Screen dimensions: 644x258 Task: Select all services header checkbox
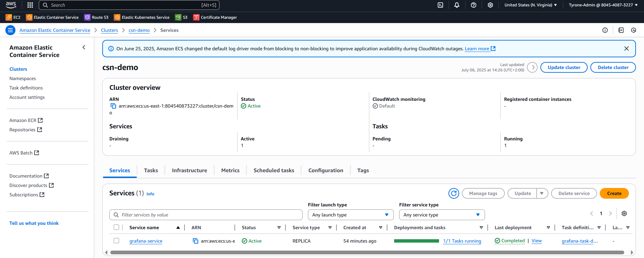(116, 227)
